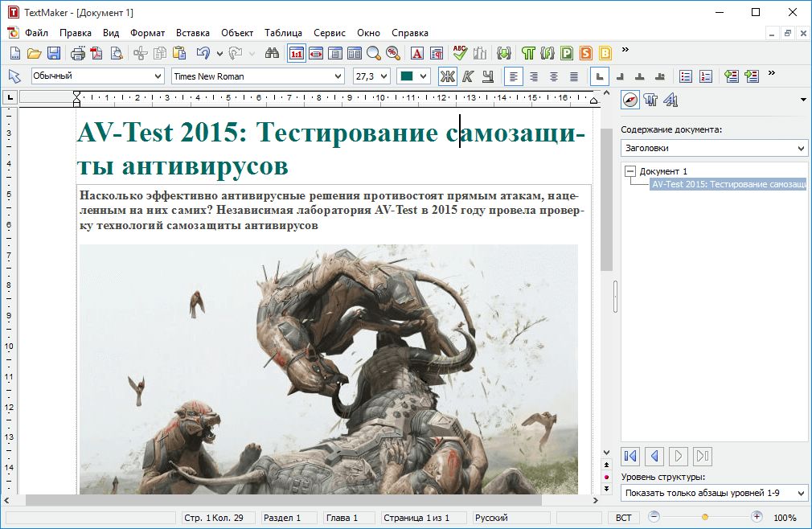Viewport: 812px width, 529px height.
Task: Open the Times New Roman font dropdown
Action: pos(338,76)
